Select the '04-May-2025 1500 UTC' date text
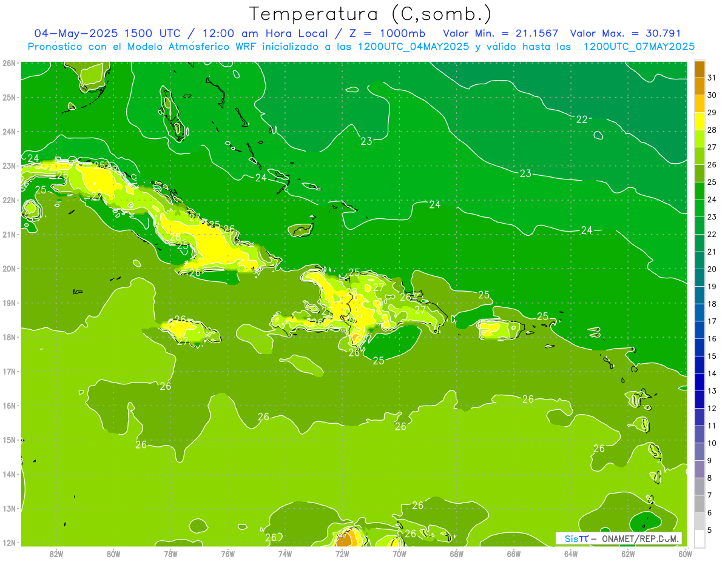 click(106, 33)
